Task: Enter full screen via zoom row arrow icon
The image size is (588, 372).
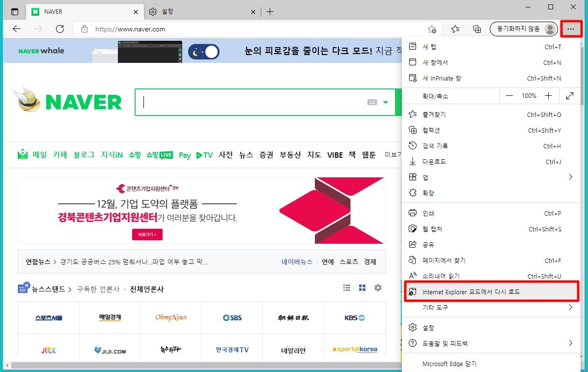Action: click(570, 96)
